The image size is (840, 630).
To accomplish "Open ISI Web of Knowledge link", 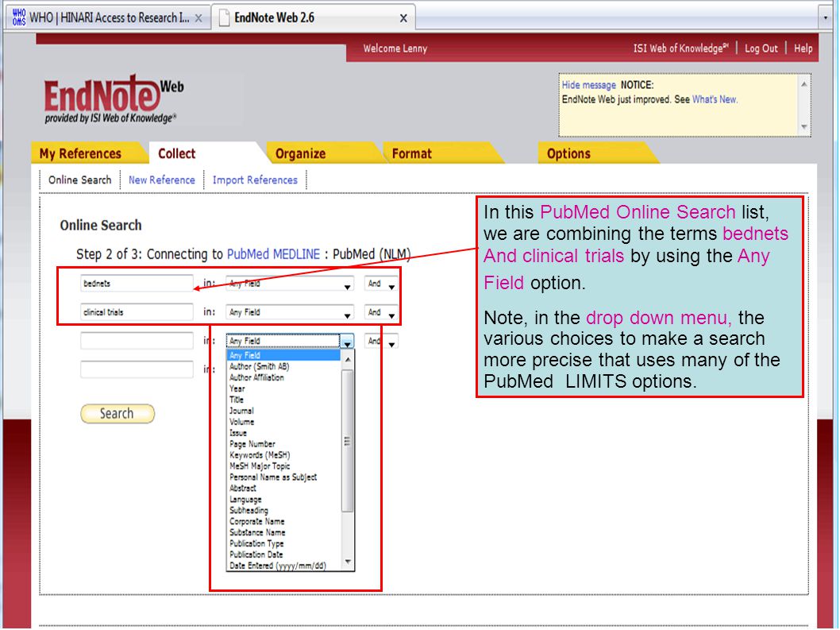I will 680,48.
